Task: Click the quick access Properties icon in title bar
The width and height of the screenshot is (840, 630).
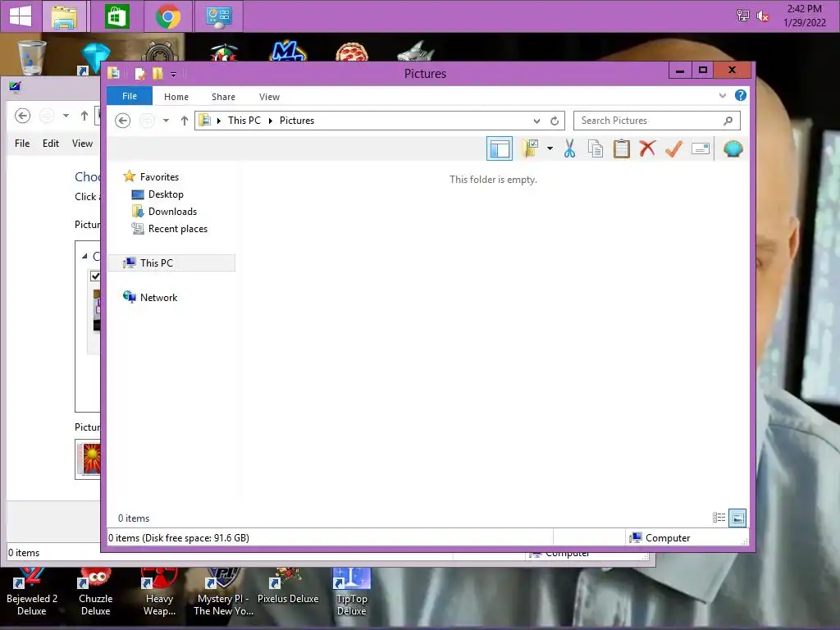Action: click(x=139, y=73)
